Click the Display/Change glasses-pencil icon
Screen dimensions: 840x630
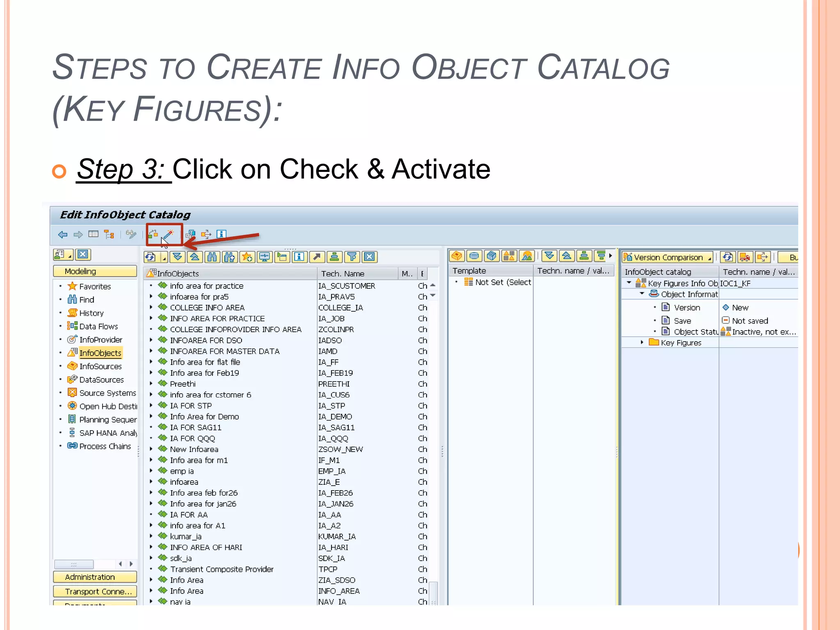click(131, 235)
